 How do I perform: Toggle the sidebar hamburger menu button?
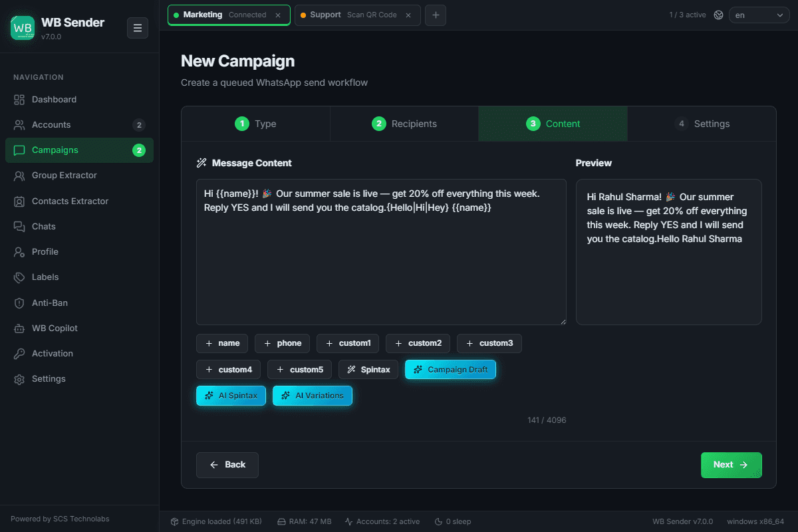pos(138,28)
